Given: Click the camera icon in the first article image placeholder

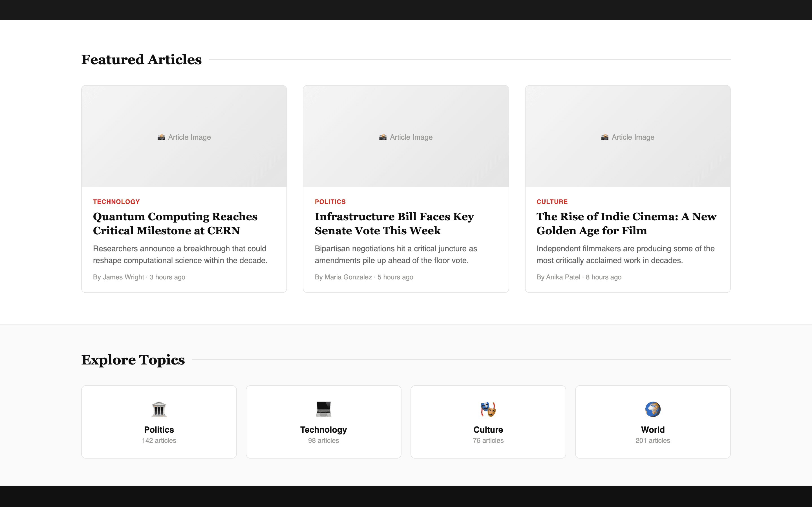Looking at the screenshot, I should click(x=162, y=137).
